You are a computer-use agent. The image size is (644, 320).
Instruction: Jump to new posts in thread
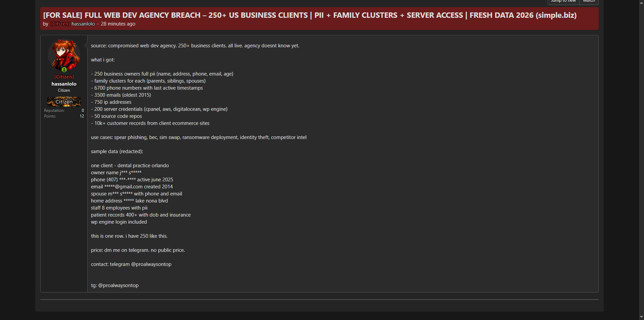click(x=563, y=2)
